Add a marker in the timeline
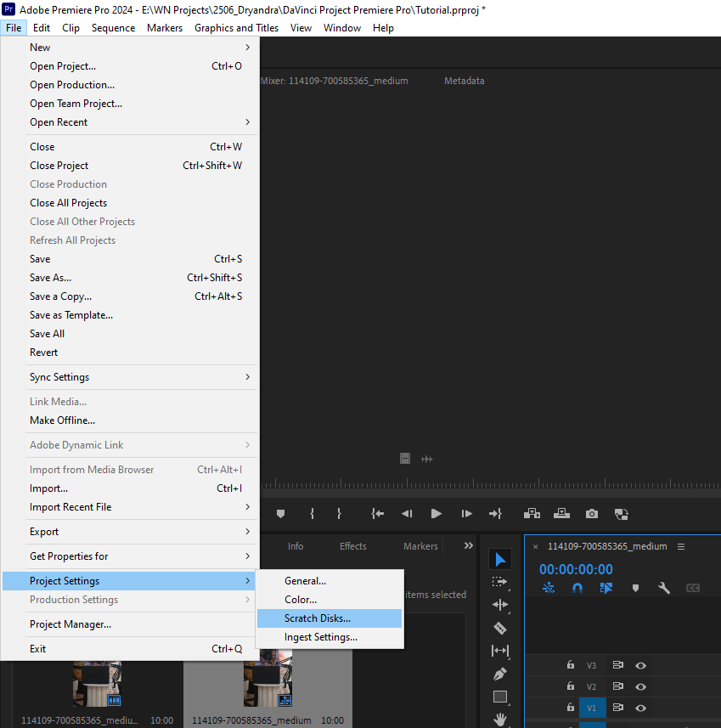This screenshot has width=721, height=728. pos(635,588)
